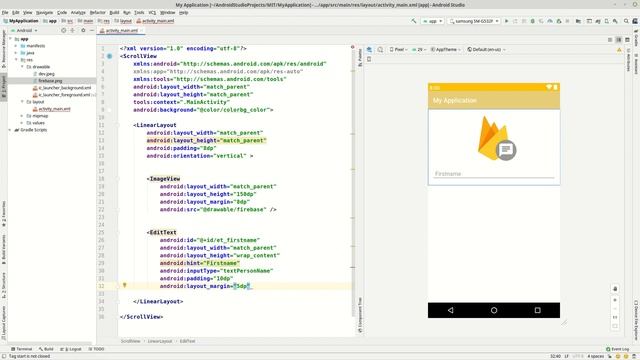Click the Project panel settings gear
Screen dimensions: 640x360
[83, 30]
